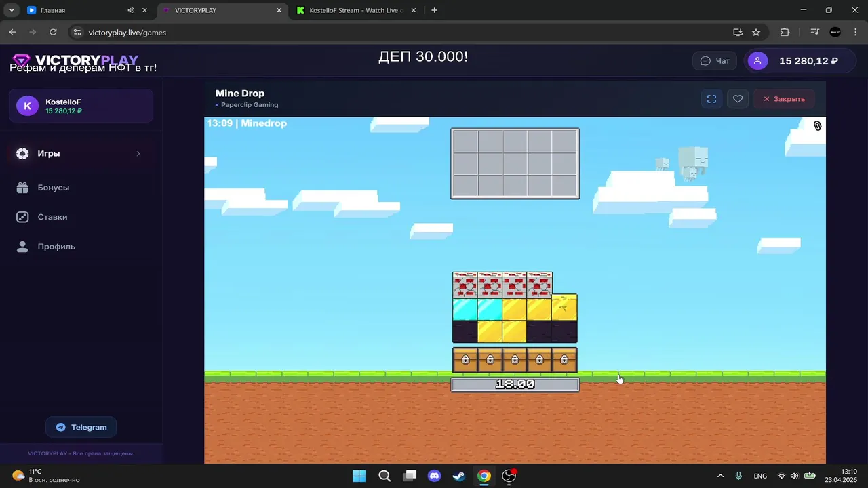The height and width of the screenshot is (488, 868).
Task: Open Chrome from the taskbar
Action: coord(484,476)
